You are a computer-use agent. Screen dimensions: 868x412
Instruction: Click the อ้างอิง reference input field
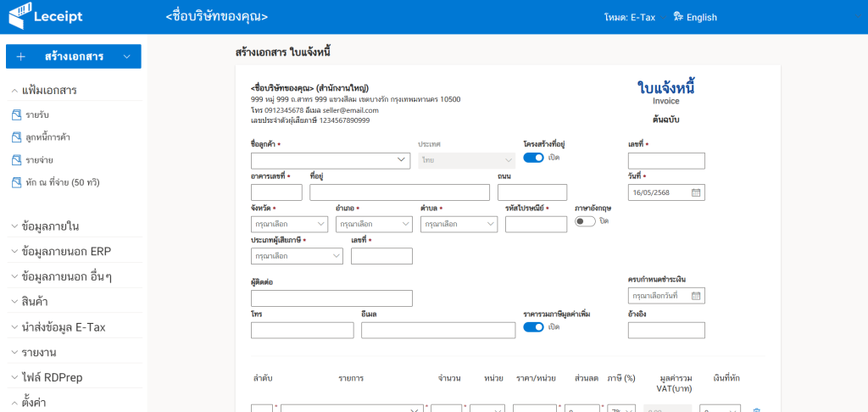click(x=666, y=330)
